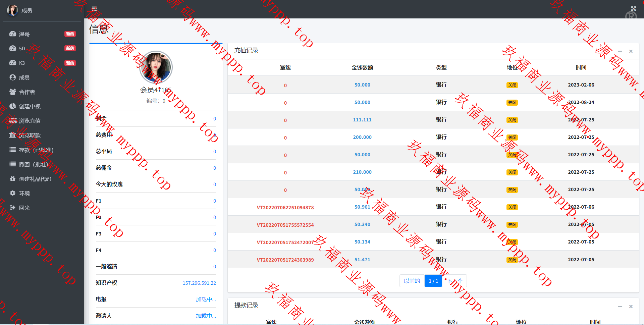
Task: Click the 以前的 pagination button
Action: (x=412, y=281)
